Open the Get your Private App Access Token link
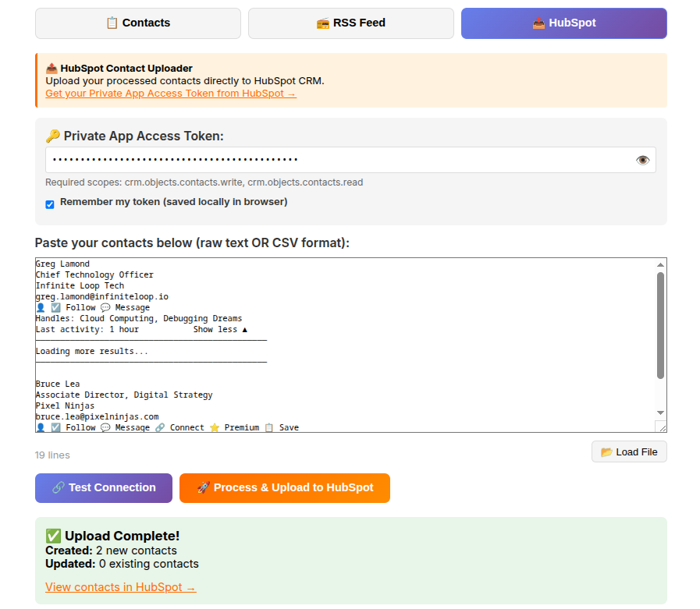 point(170,93)
